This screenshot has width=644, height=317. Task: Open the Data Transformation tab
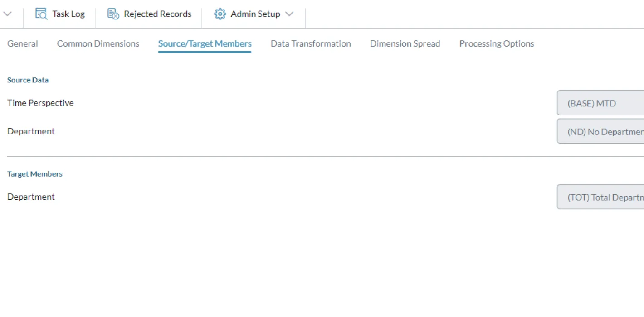311,43
